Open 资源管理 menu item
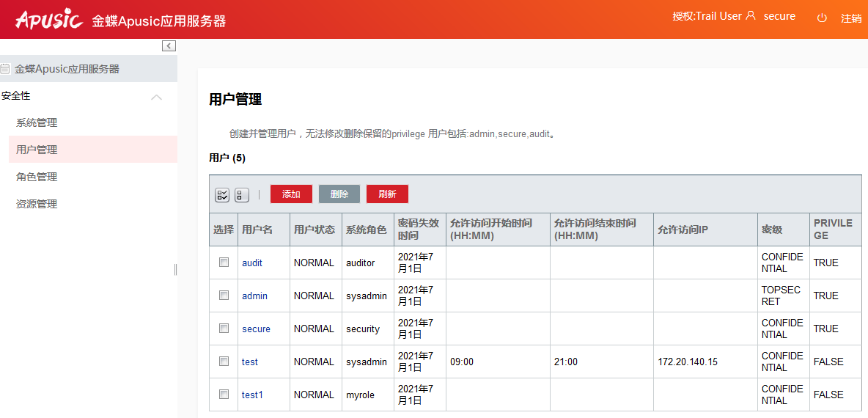The image size is (868, 418). coord(37,204)
